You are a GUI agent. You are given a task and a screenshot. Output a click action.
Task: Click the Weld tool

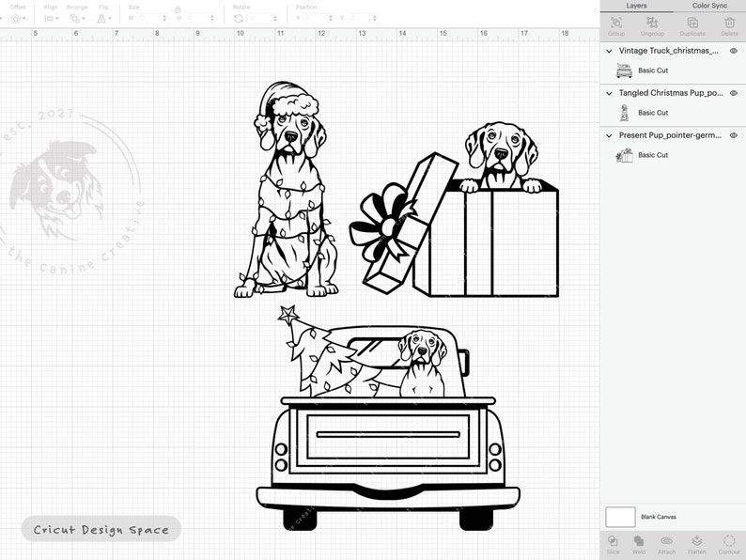639,544
